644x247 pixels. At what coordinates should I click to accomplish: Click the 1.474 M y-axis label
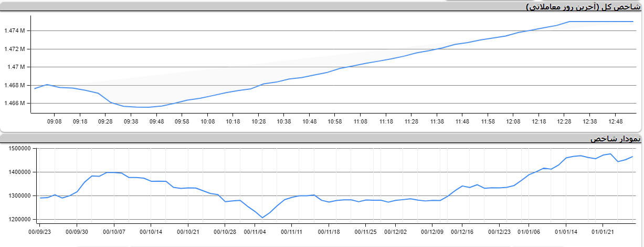15,31
